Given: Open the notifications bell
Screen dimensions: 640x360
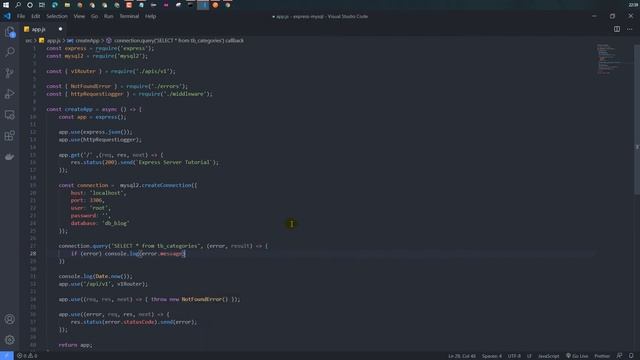Looking at the screenshot, I should click(x=631, y=356).
